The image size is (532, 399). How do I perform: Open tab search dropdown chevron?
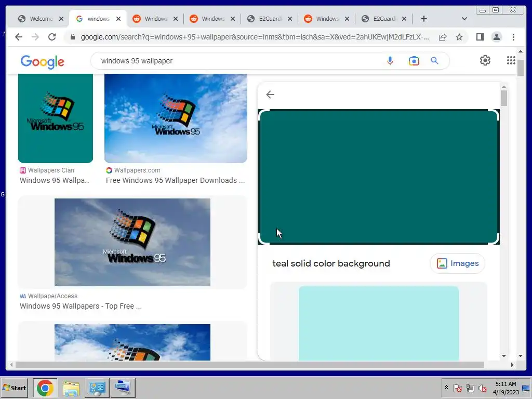[x=464, y=19]
